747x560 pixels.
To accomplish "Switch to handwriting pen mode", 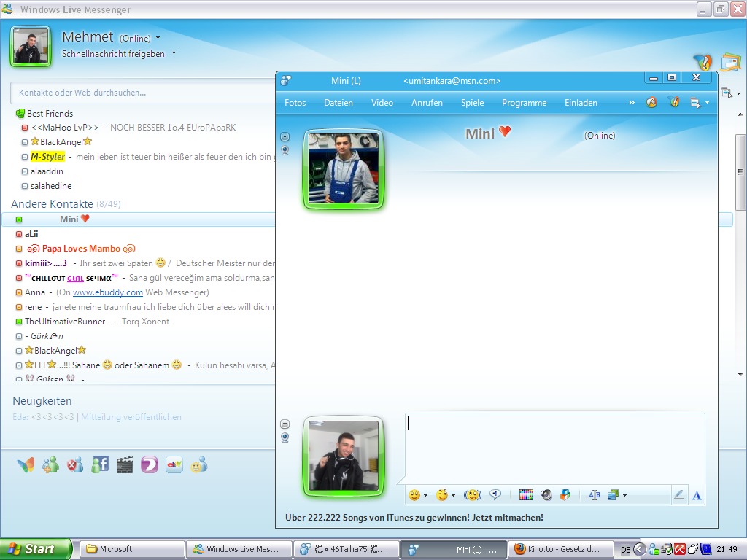I will point(679,495).
